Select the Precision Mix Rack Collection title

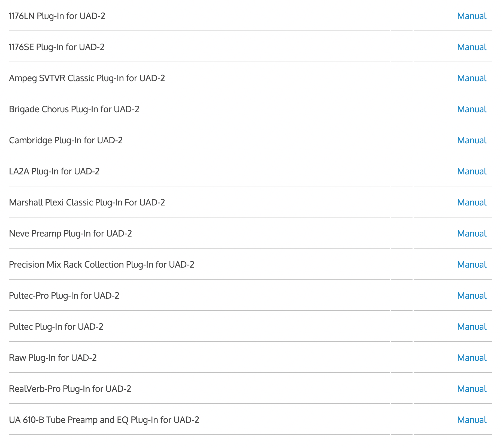click(102, 265)
